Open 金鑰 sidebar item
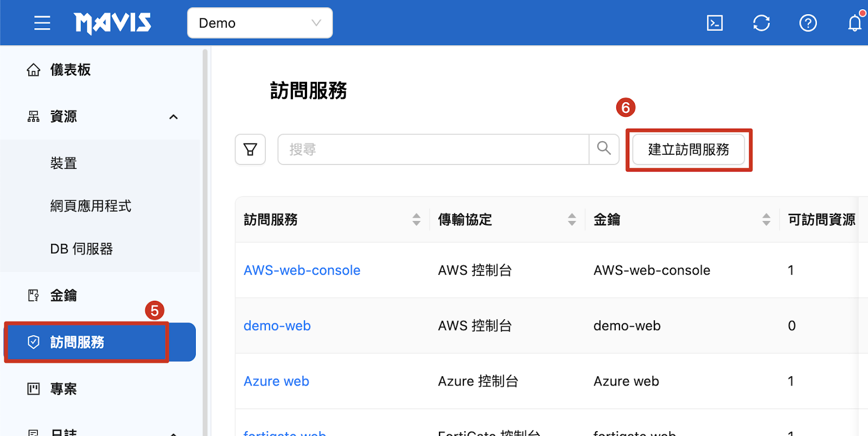The height and width of the screenshot is (436, 868). click(63, 295)
